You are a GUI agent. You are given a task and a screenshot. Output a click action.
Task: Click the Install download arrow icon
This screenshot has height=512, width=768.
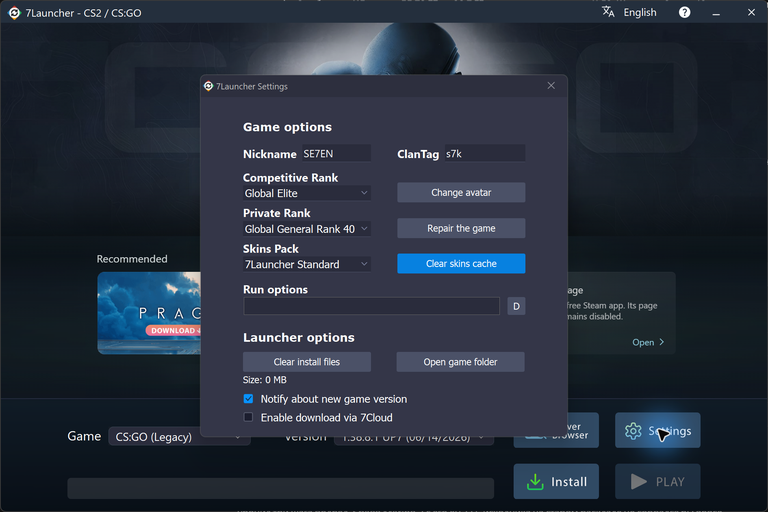[535, 482]
